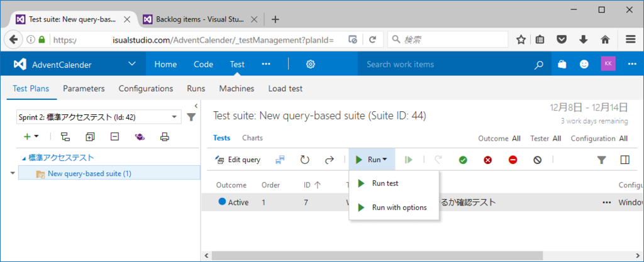Refresh the test list
The image size is (644, 262).
point(305,160)
